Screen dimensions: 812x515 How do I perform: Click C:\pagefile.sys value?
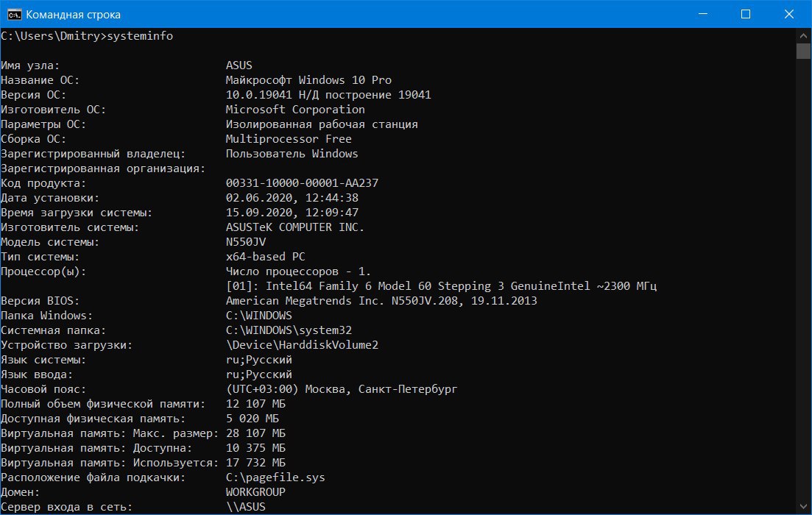point(275,477)
